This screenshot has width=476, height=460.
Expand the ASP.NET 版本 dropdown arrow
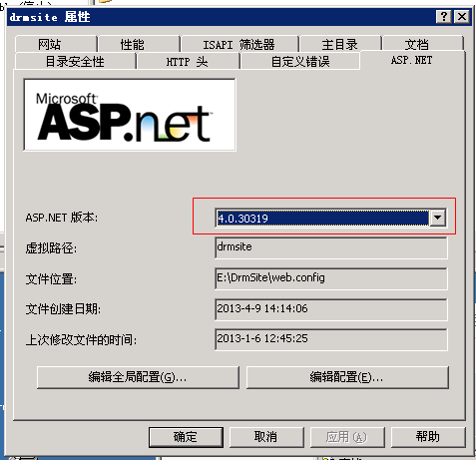438,218
